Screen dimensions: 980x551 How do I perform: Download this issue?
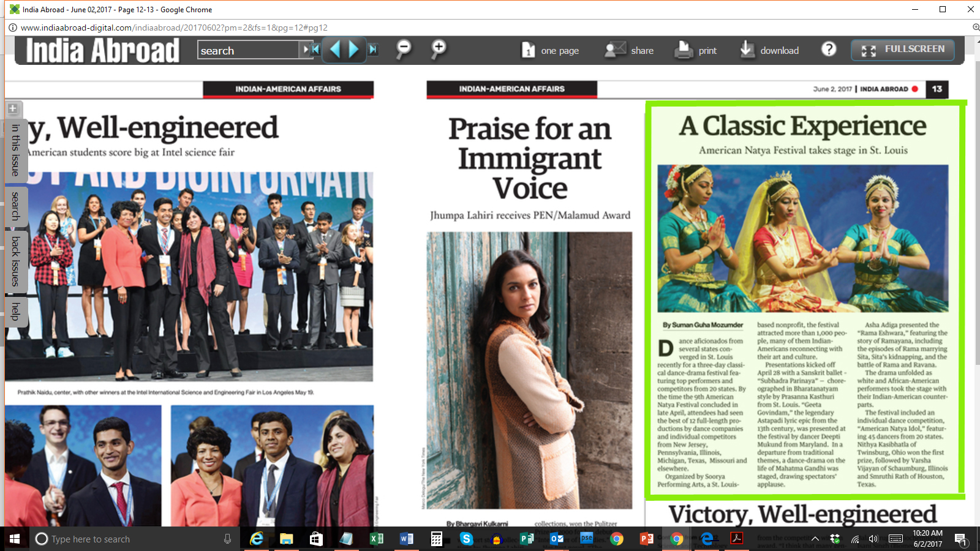[769, 50]
